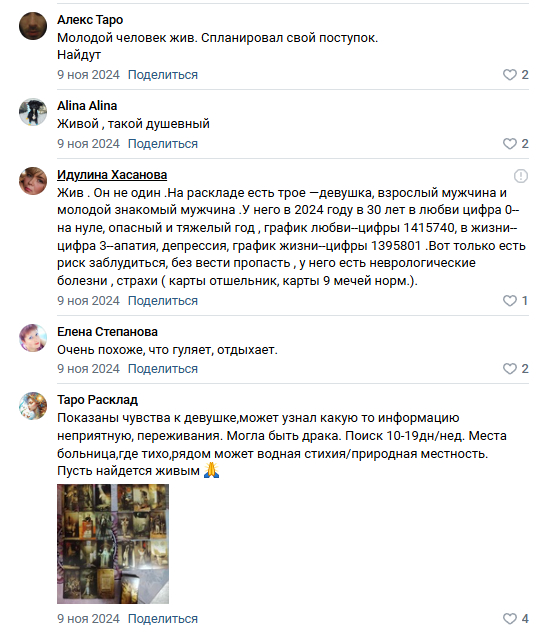The height and width of the screenshot is (632, 545).
Task: Open Алекс Таро's profile avatar
Action: coord(33,26)
